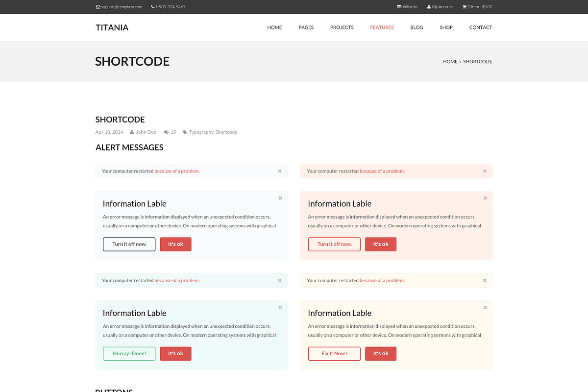This screenshot has width=588, height=392.
Task: Close the gray Information Lable box
Action: 280,198
